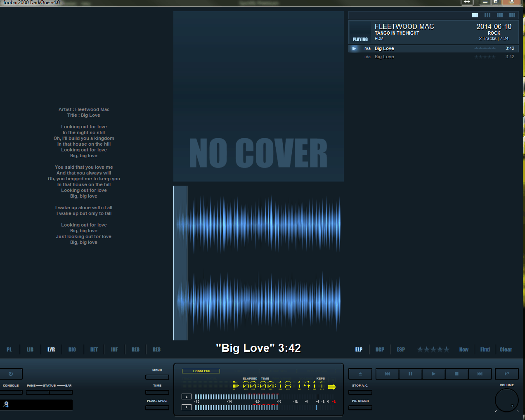Click the Clear button
This screenshot has width=525, height=420.
506,349
